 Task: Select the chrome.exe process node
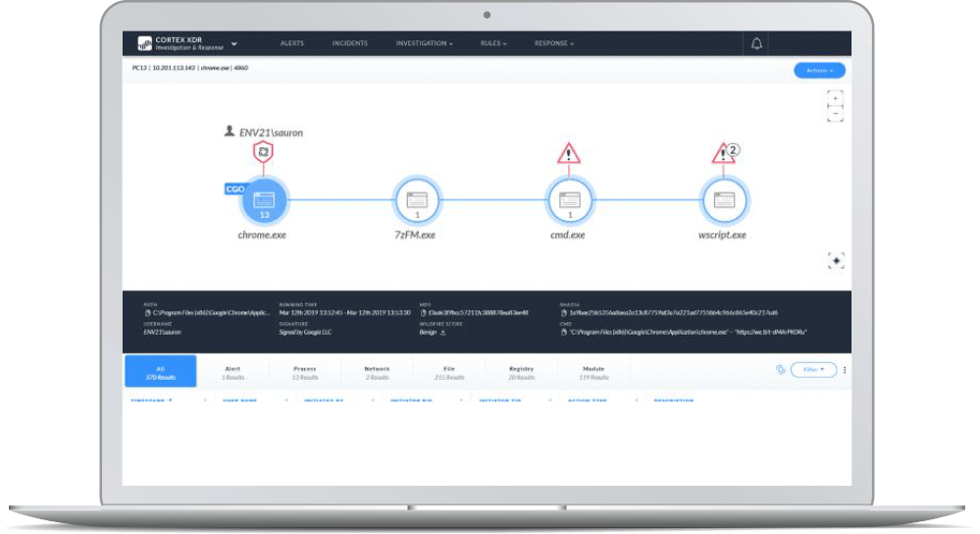[x=264, y=200]
